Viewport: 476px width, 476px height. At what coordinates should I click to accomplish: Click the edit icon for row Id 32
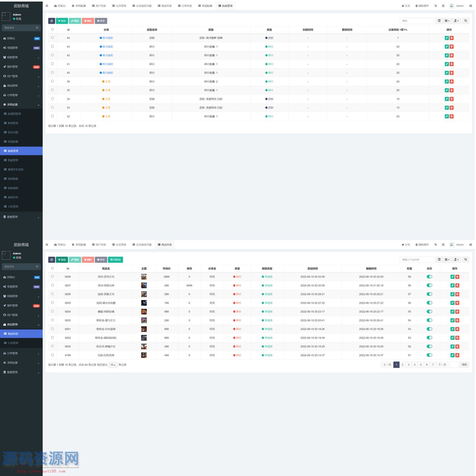point(447,116)
